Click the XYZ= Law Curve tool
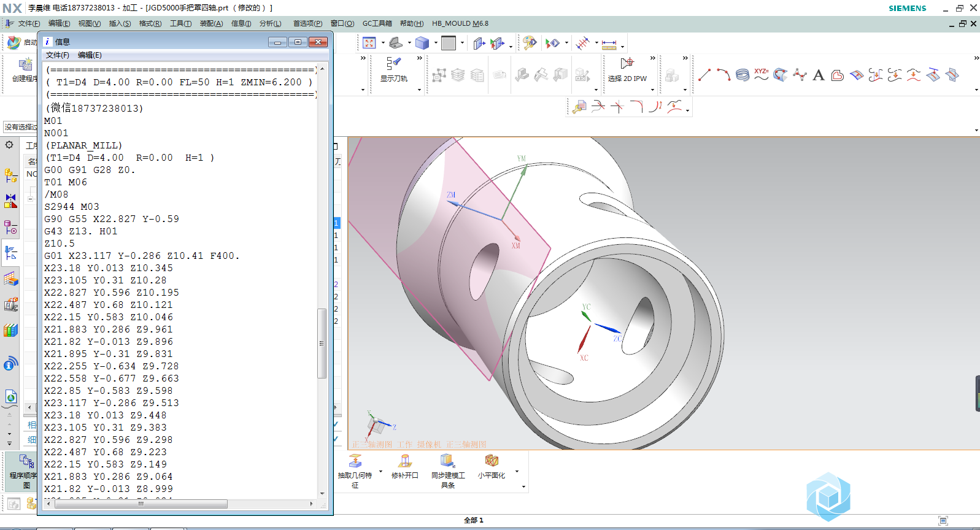Screen dimensions: 980x530 [x=762, y=75]
